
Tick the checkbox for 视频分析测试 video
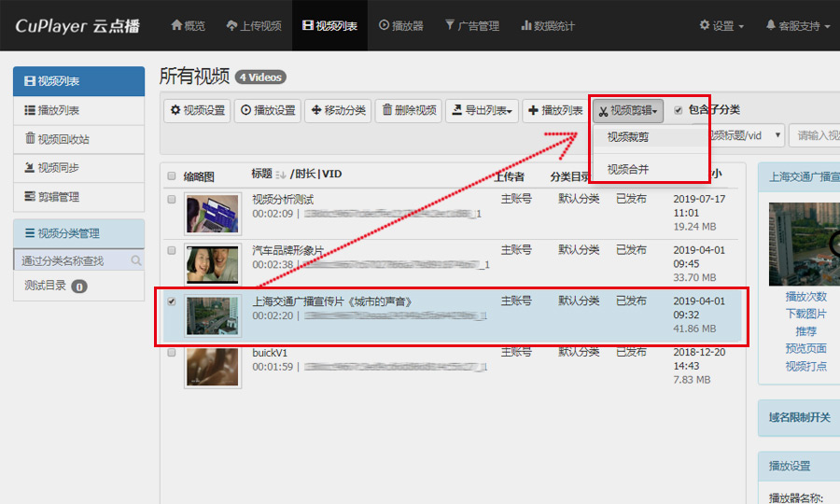pyautogui.click(x=171, y=200)
